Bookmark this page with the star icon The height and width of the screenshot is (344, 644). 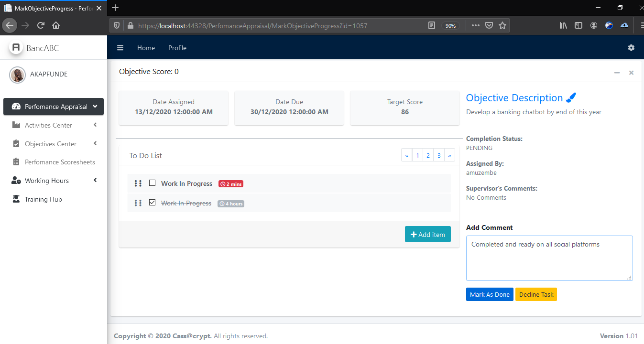point(502,26)
